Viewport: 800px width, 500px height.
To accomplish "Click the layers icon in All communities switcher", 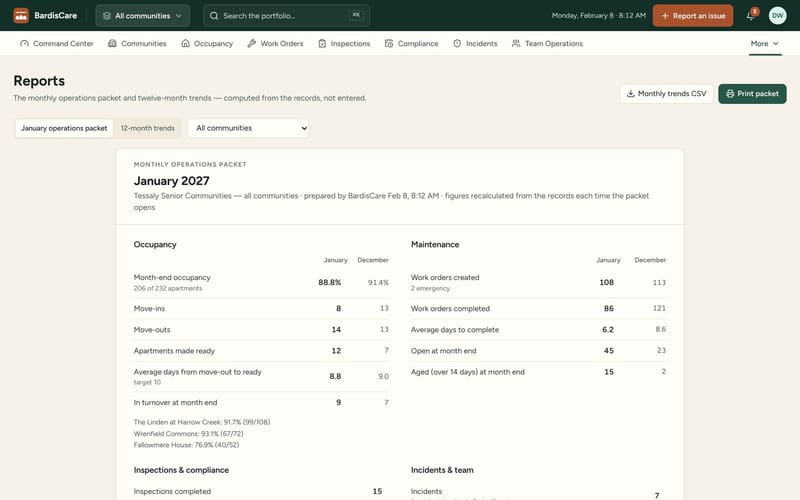I will pos(107,16).
